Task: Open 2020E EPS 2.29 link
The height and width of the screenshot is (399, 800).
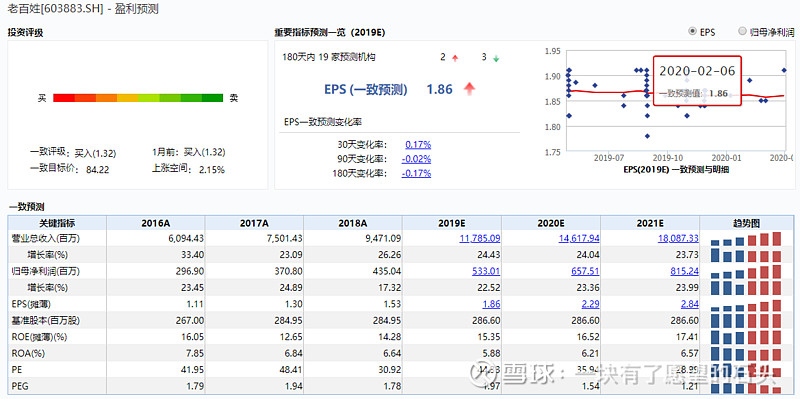Action: coord(591,304)
